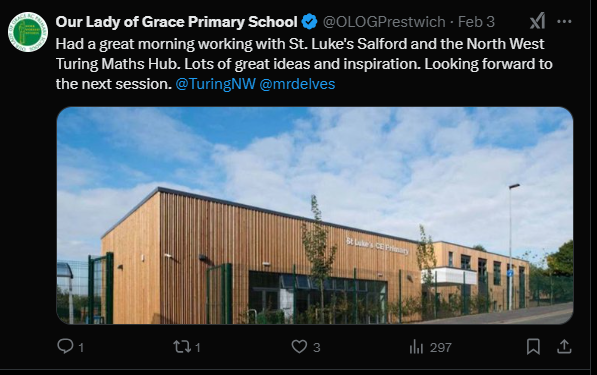Screen dimensions: 597x375
Task: Click the @OLOGPrestwich handle
Action: click(x=384, y=22)
